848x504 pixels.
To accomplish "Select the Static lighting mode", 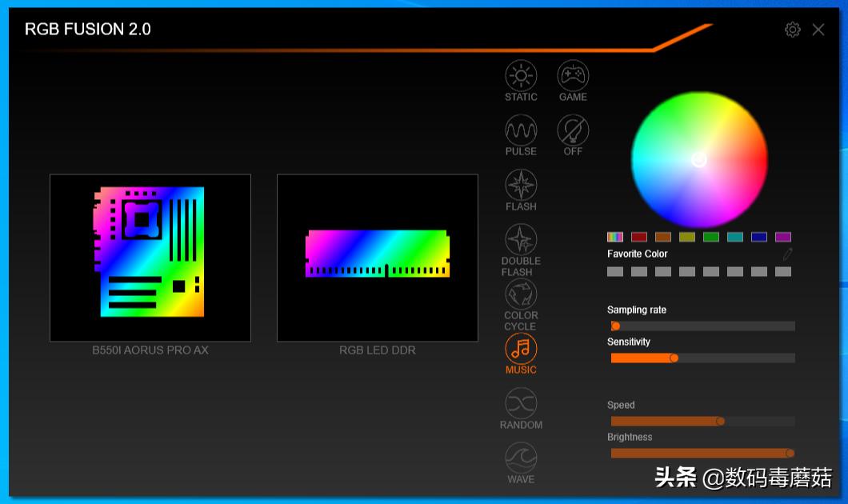I will 521,81.
